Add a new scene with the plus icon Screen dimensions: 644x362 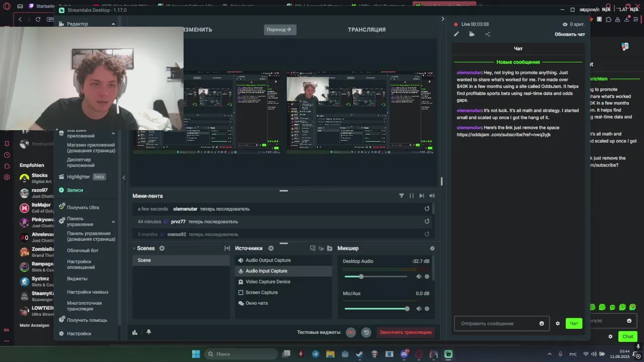[162, 248]
